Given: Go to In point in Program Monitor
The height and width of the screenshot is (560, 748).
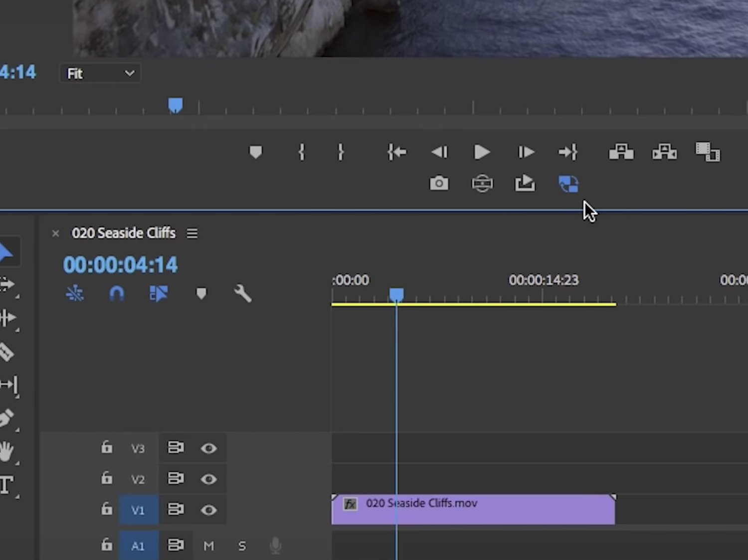Looking at the screenshot, I should coord(397,152).
